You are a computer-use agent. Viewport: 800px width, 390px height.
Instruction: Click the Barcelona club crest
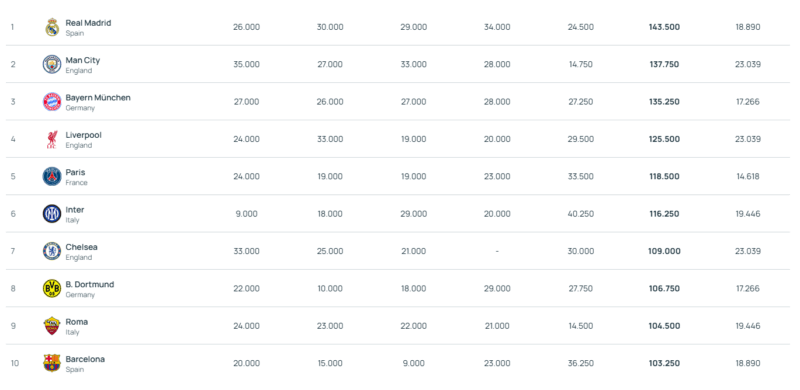(x=52, y=363)
